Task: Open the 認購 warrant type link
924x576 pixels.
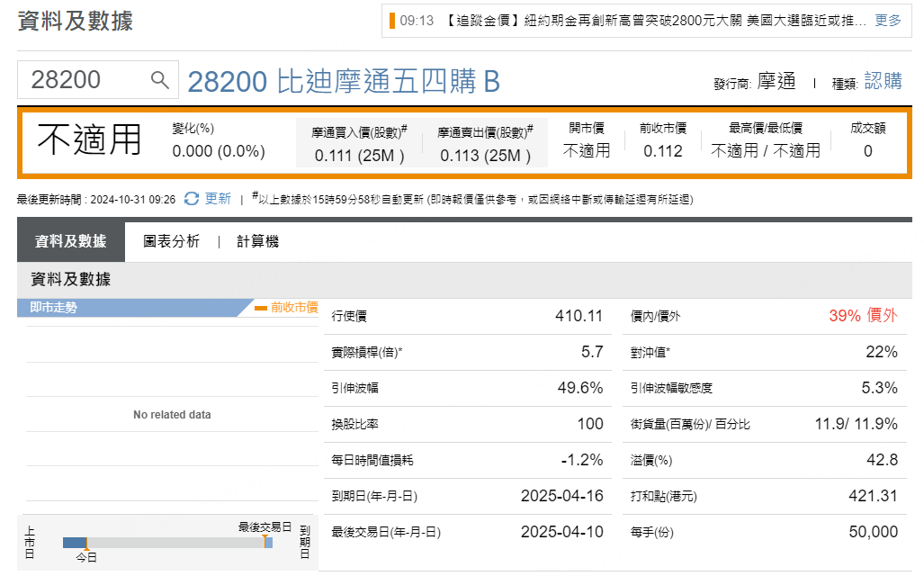Action: click(883, 81)
